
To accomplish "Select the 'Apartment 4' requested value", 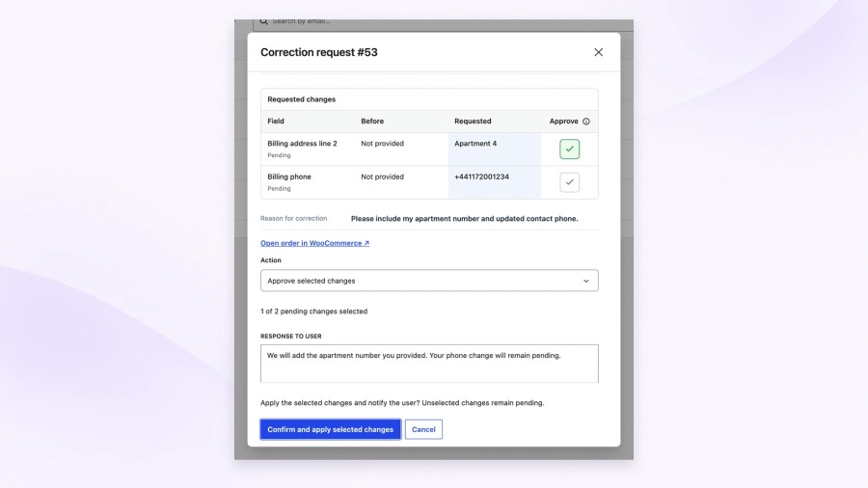I will click(475, 144).
